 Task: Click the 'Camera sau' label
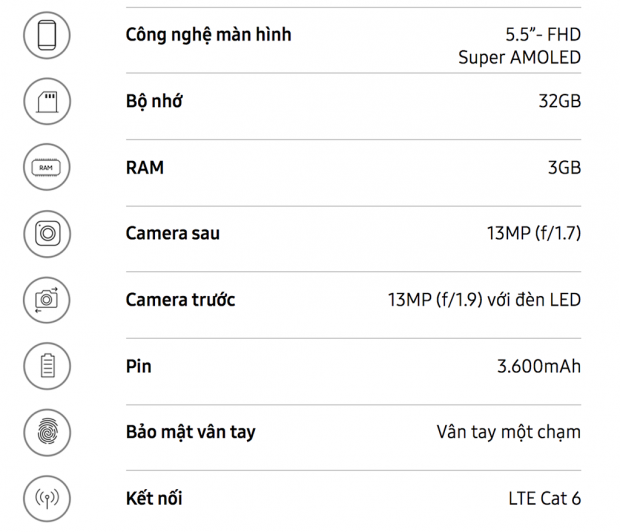click(172, 234)
